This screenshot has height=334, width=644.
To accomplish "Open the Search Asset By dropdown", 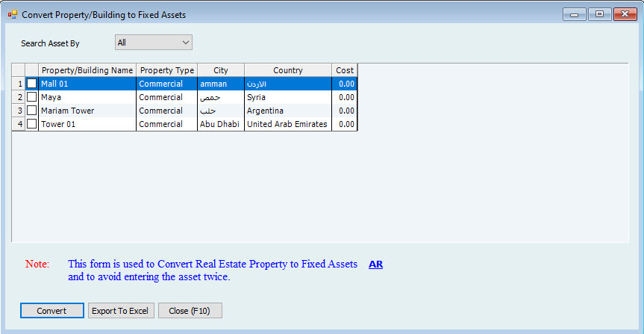I will pos(153,43).
